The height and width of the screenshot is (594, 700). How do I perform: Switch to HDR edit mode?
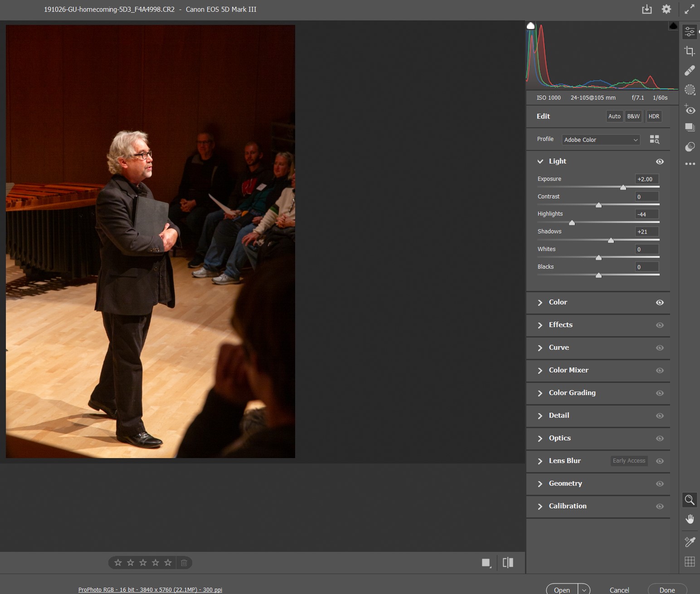coord(654,116)
